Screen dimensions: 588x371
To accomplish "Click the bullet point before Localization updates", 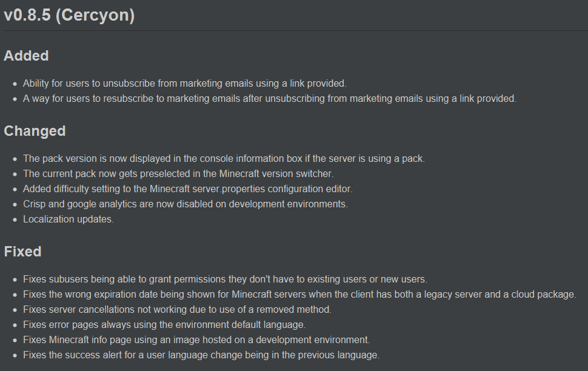I will click(x=15, y=219).
